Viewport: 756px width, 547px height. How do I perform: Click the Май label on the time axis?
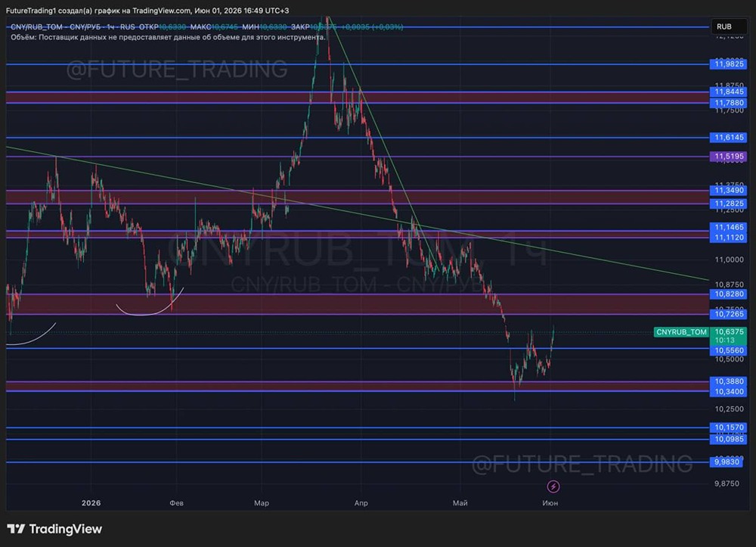point(460,502)
